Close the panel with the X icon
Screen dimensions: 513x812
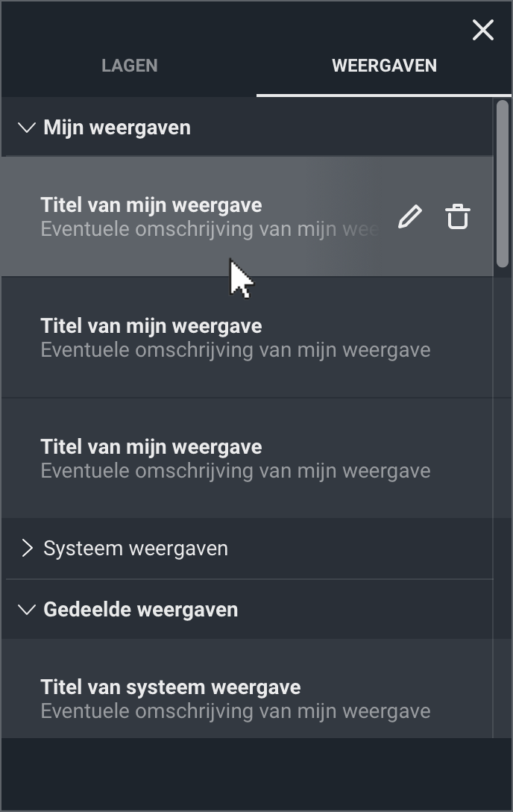483,30
